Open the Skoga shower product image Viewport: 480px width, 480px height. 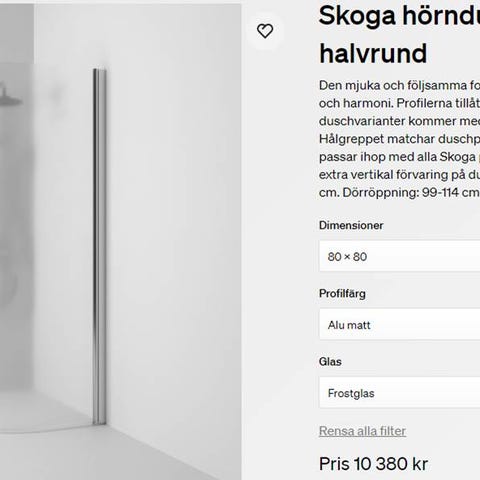pyautogui.click(x=120, y=242)
